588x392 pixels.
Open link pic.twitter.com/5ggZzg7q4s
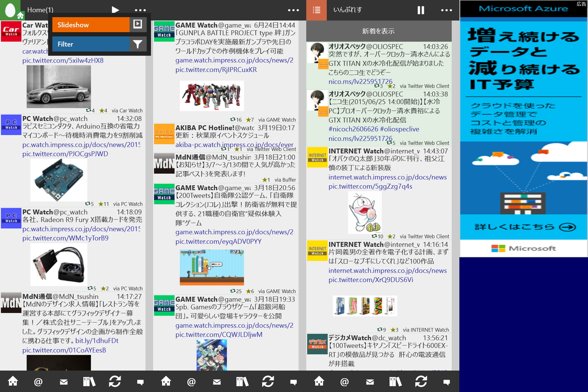pyautogui.click(x=370, y=187)
